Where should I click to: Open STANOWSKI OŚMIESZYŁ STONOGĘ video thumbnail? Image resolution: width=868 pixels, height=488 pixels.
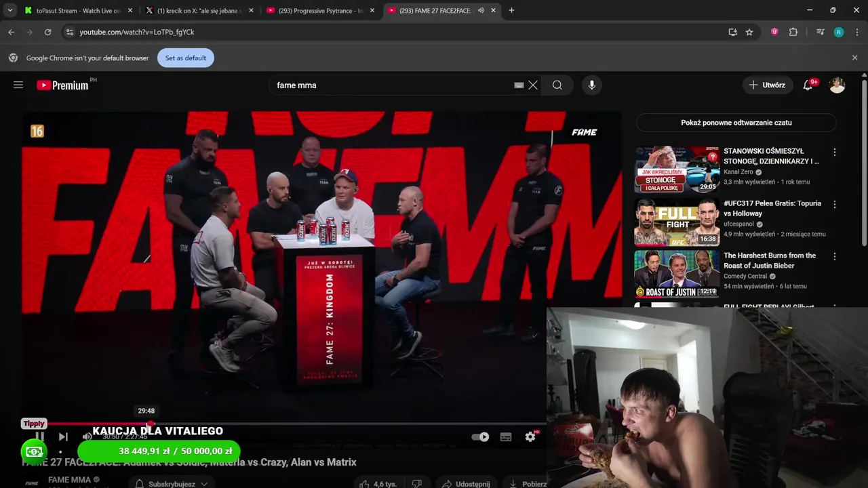[677, 169]
